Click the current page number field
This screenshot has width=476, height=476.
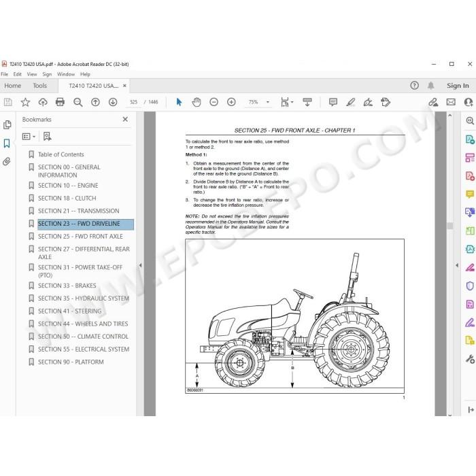[x=134, y=102]
